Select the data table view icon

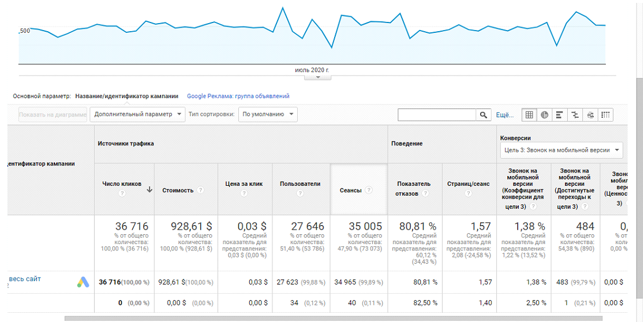pos(529,115)
